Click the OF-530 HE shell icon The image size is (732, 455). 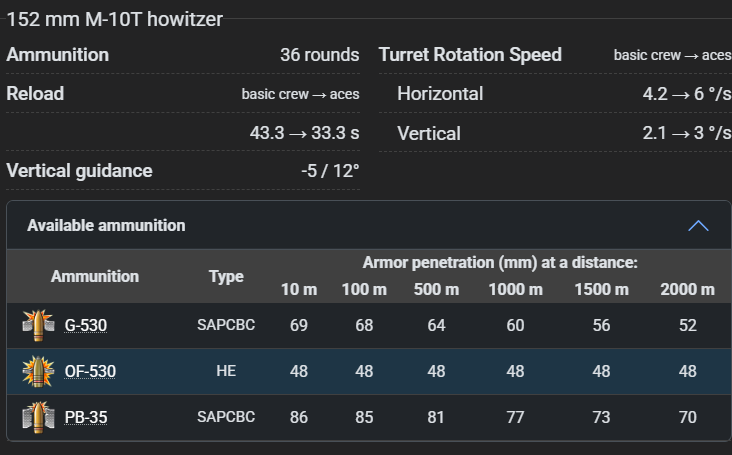(37, 372)
